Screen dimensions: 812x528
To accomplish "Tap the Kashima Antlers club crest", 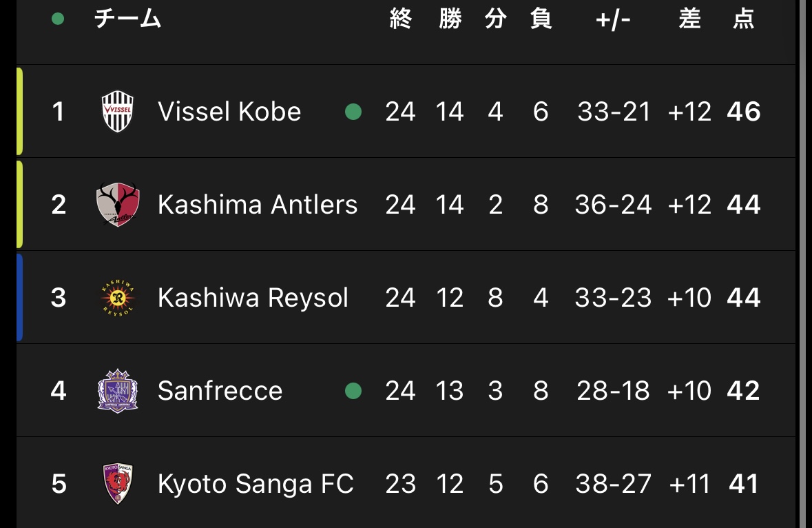I will tap(118, 204).
